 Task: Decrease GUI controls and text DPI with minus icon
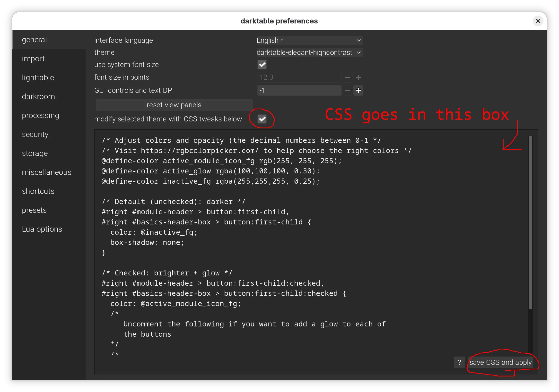tap(347, 90)
